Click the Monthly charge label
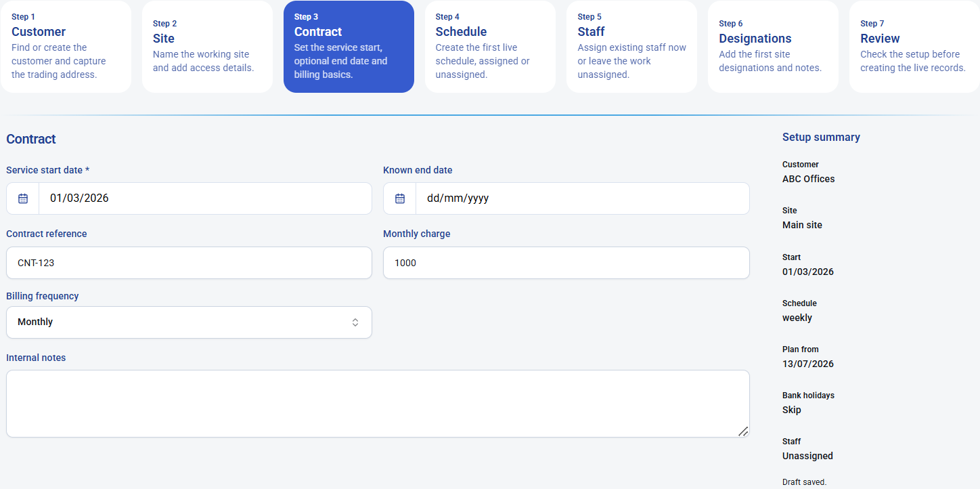 [416, 234]
